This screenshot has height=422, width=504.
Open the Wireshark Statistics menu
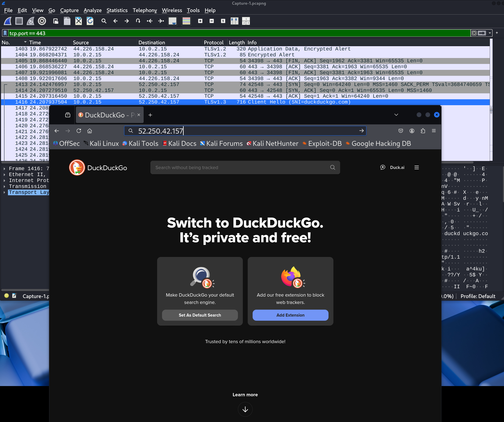point(117,10)
